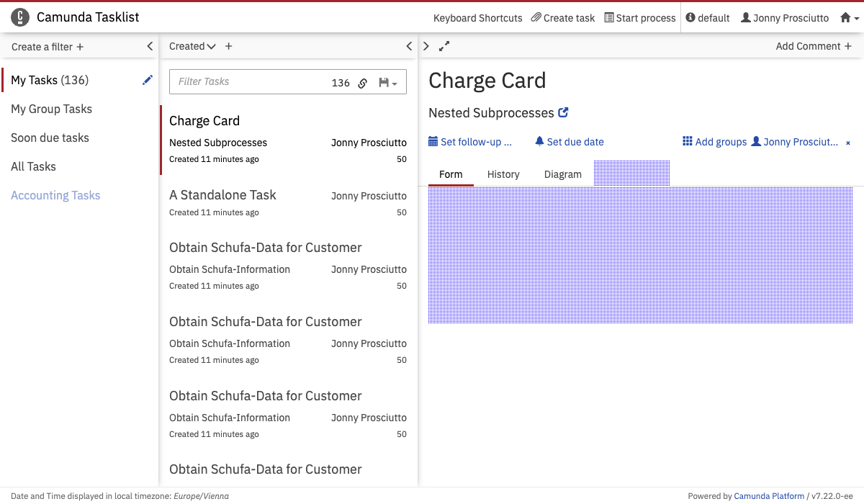Open the Jonny Prosciutto user menu
This screenshot has height=504, width=864.
[x=785, y=18]
